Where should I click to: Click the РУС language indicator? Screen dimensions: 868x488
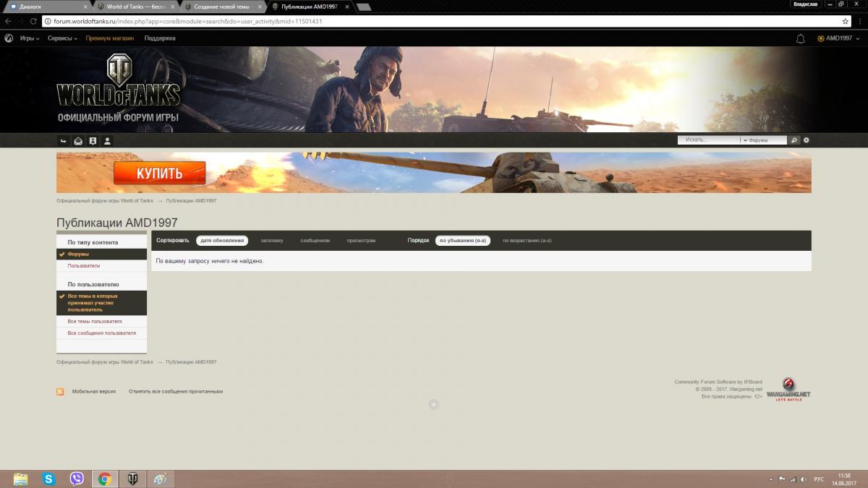click(819, 479)
